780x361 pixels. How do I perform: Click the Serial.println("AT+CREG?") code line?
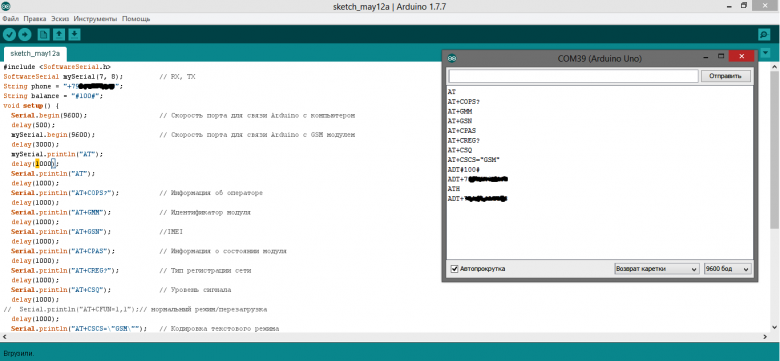65,271
